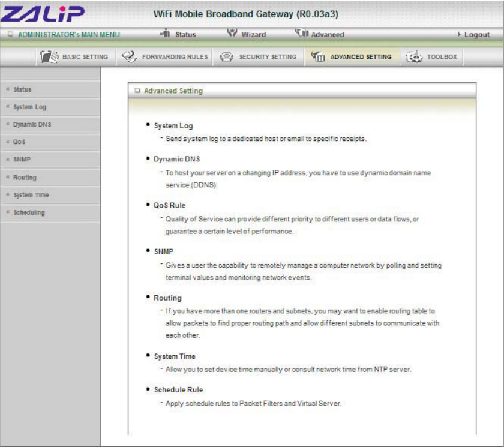Viewport: 504px width, 447px height.
Task: Log out via the Logout link
Action: 476,34
